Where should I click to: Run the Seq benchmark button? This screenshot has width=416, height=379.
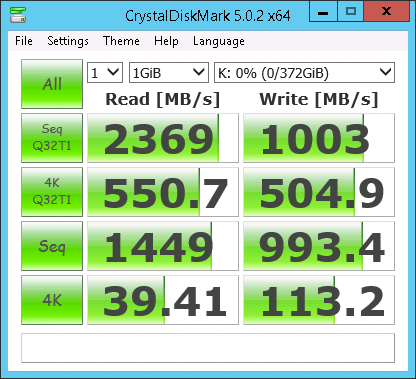click(x=52, y=246)
